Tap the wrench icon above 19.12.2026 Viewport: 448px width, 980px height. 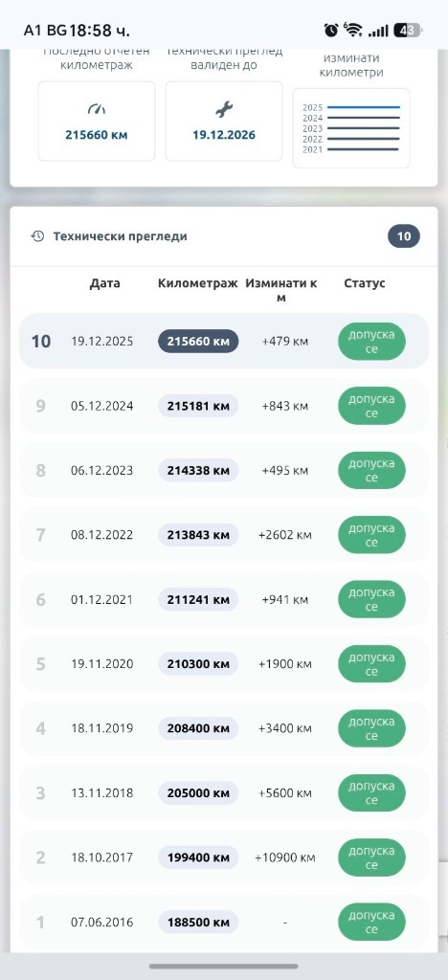click(224, 110)
